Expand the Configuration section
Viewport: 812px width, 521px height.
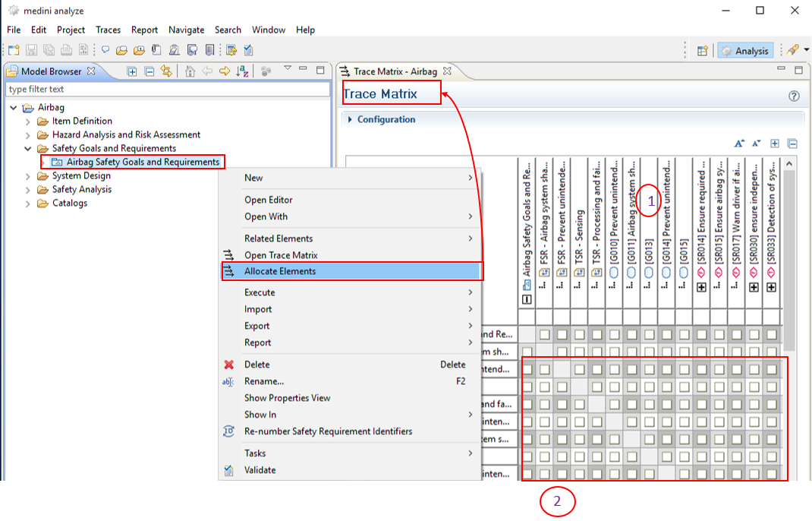[351, 120]
